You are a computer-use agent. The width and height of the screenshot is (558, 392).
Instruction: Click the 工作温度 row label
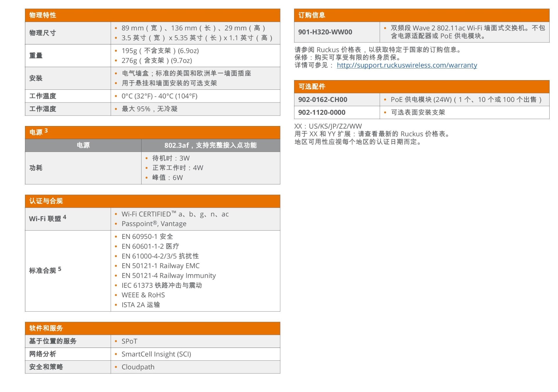tap(43, 96)
